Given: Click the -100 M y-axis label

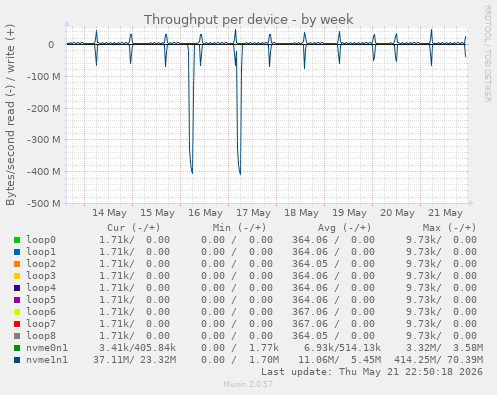Looking at the screenshot, I should pos(44,76).
